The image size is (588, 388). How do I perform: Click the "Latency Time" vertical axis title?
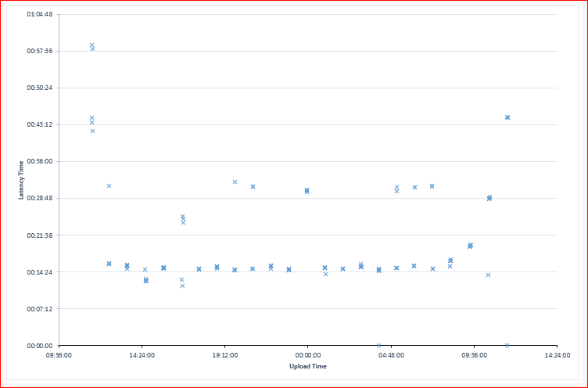pyautogui.click(x=21, y=180)
